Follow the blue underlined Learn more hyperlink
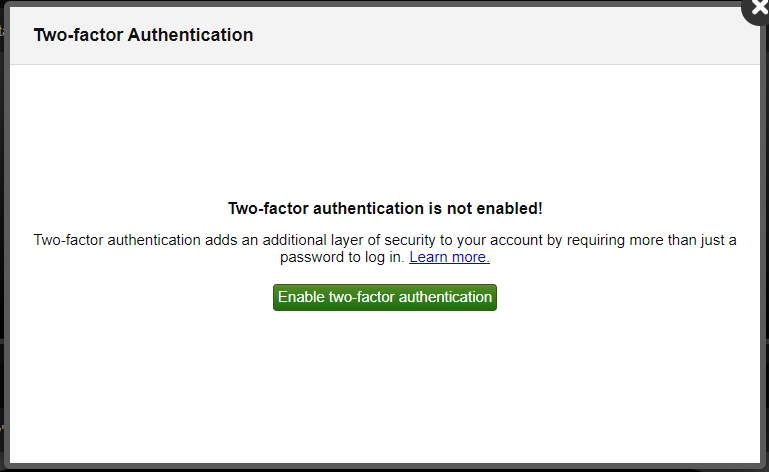769x472 pixels. [x=449, y=257]
